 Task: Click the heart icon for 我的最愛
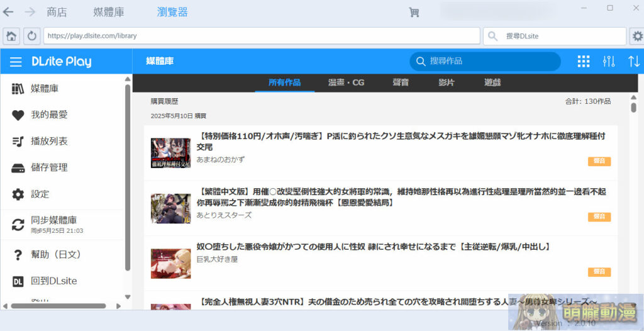(x=18, y=116)
